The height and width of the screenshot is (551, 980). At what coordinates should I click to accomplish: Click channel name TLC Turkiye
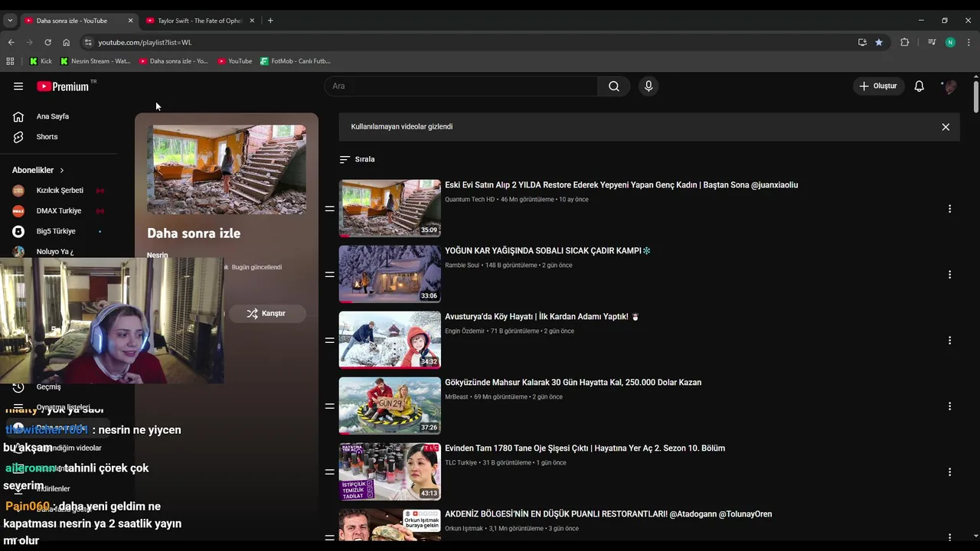coord(461,463)
